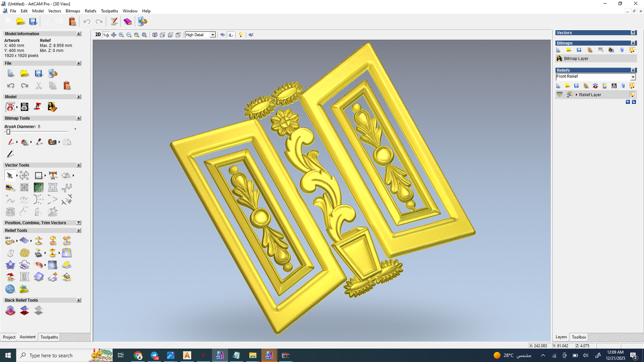Click the Zoom In tool in 3D view toolbar
644x362 pixels.
(121, 35)
